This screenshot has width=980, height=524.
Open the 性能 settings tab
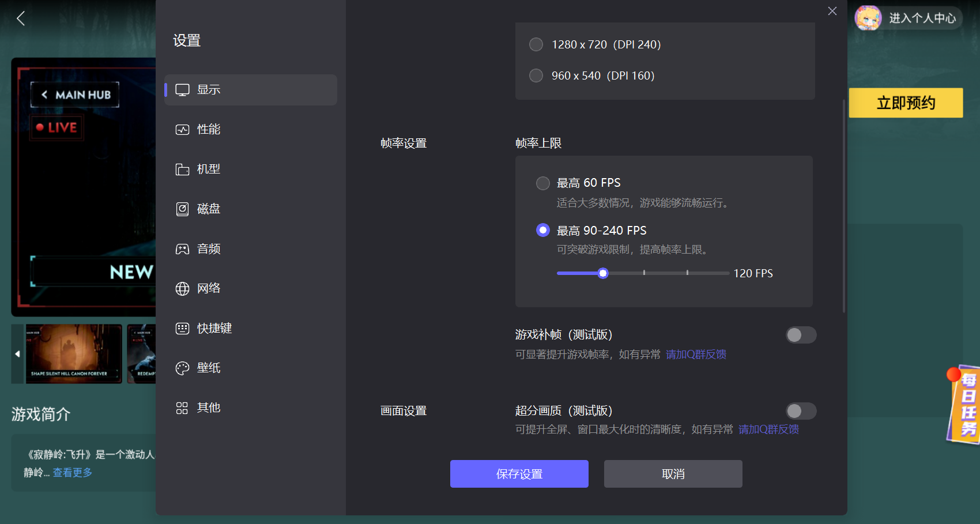pyautogui.click(x=251, y=130)
